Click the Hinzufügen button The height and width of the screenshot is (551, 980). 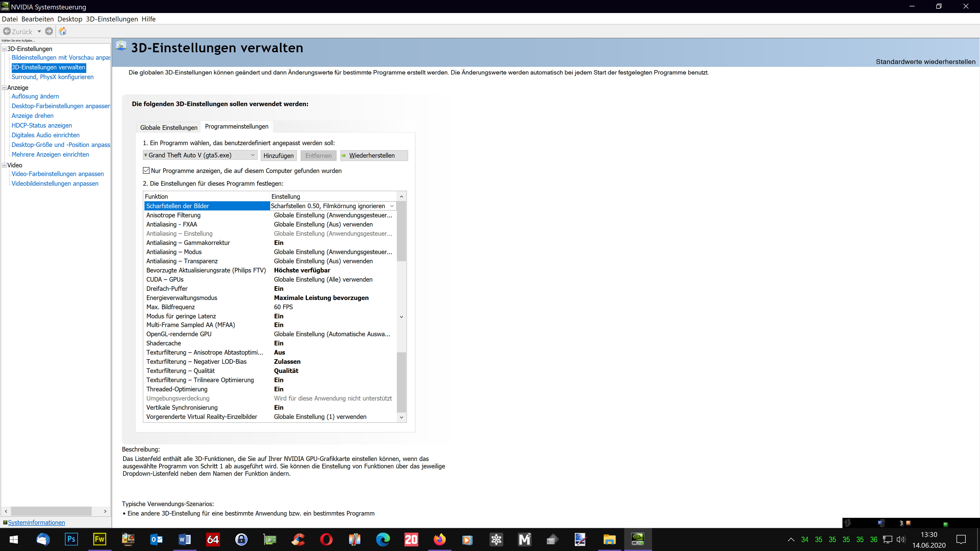pos(278,156)
